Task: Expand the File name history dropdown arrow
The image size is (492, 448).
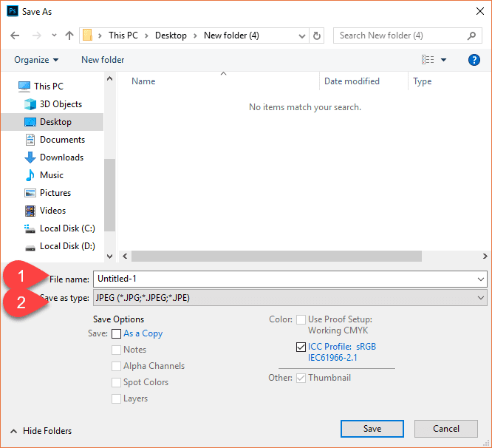Action: click(x=480, y=279)
